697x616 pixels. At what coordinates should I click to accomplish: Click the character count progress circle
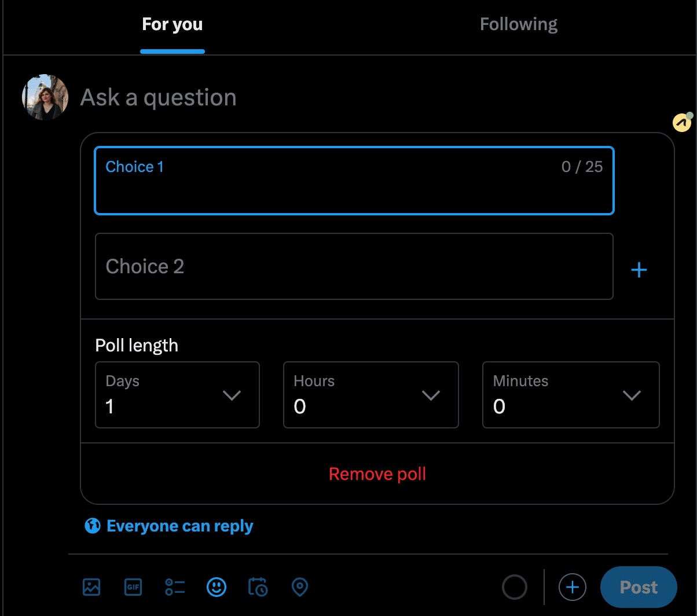514,587
